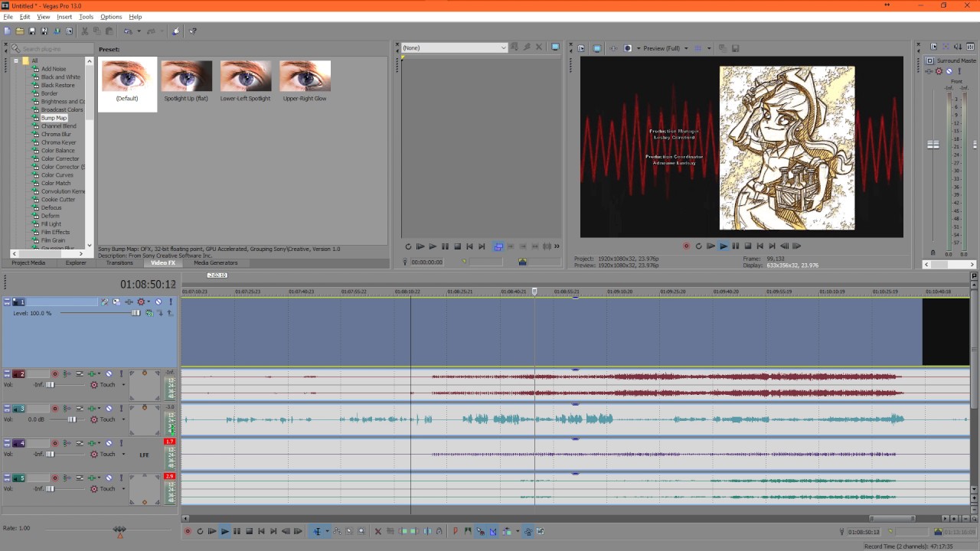Select the Cookie Cutter plug-in
The height and width of the screenshot is (551, 980).
point(58,200)
